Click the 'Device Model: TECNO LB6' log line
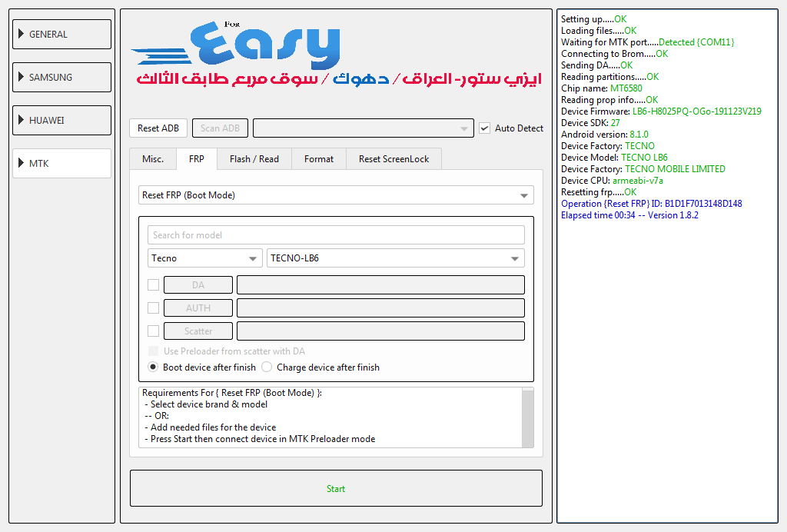 (614, 158)
